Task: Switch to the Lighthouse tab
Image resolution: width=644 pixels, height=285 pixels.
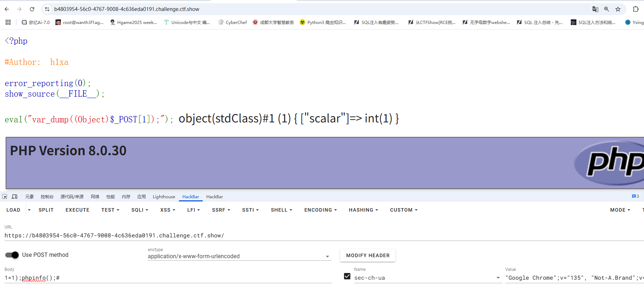Action: 164,197
